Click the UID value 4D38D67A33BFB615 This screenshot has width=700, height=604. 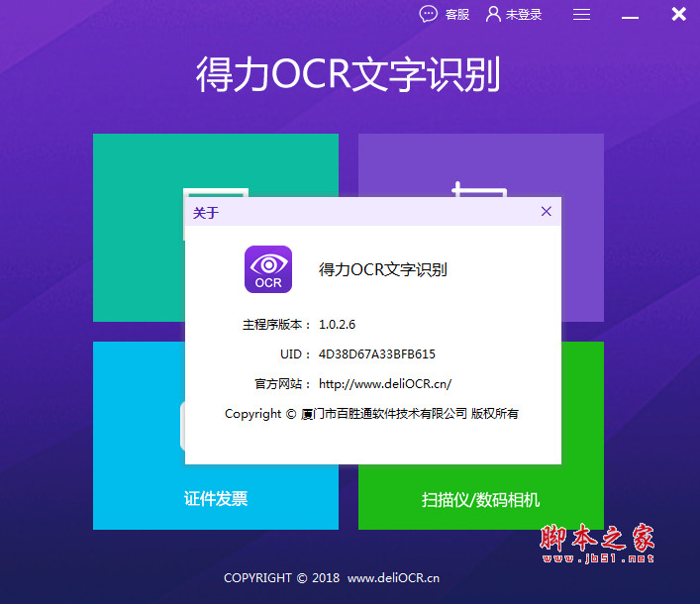pyautogui.click(x=377, y=354)
